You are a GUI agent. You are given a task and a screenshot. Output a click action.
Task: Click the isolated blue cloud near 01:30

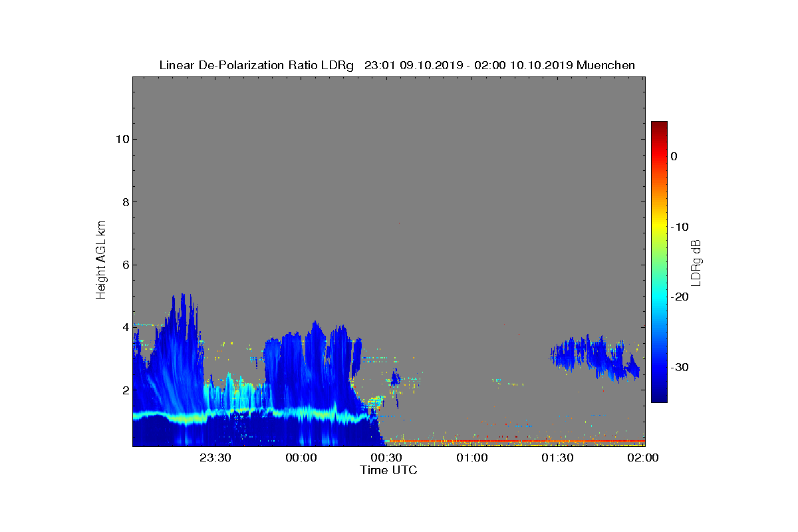click(x=594, y=357)
